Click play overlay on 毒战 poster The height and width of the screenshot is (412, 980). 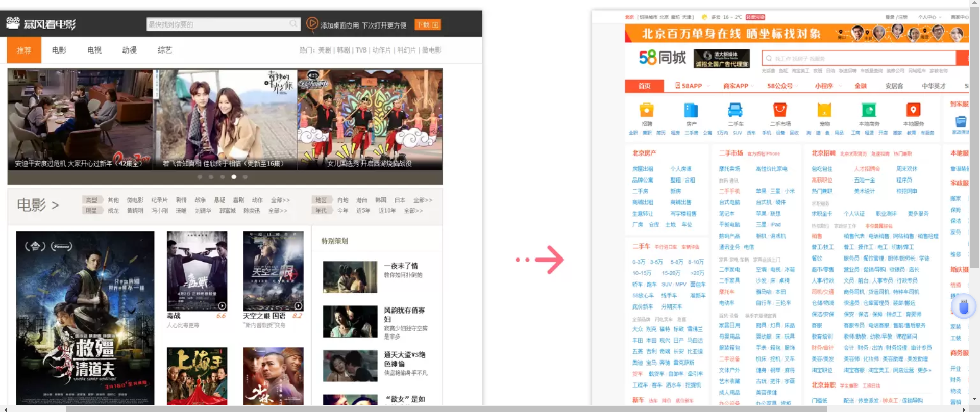click(x=222, y=306)
